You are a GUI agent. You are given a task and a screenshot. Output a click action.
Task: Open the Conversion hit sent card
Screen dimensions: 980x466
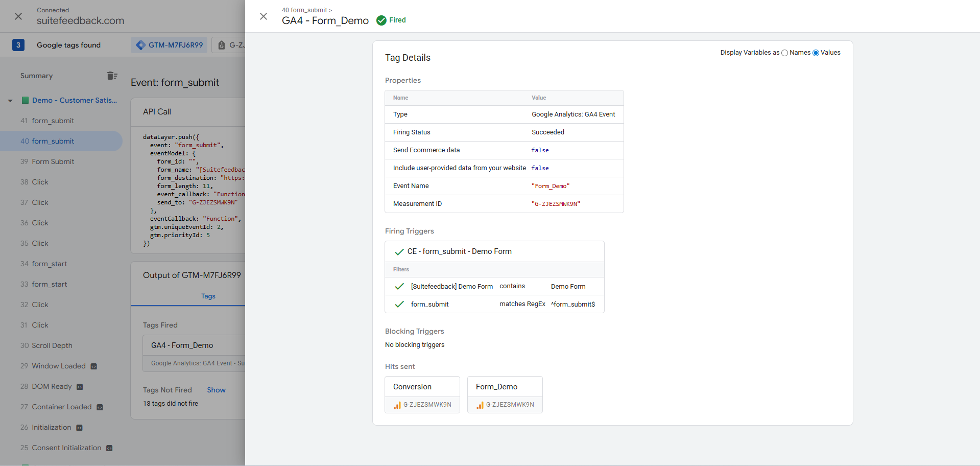422,387
